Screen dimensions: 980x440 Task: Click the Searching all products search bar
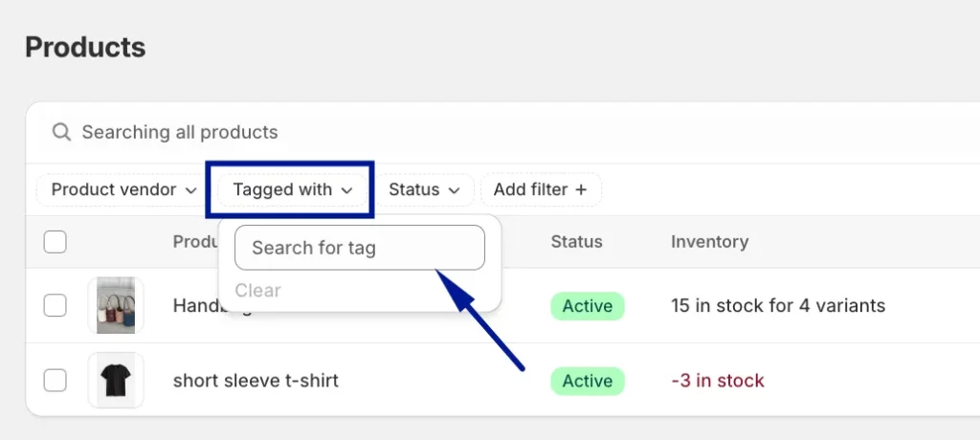[x=383, y=132]
